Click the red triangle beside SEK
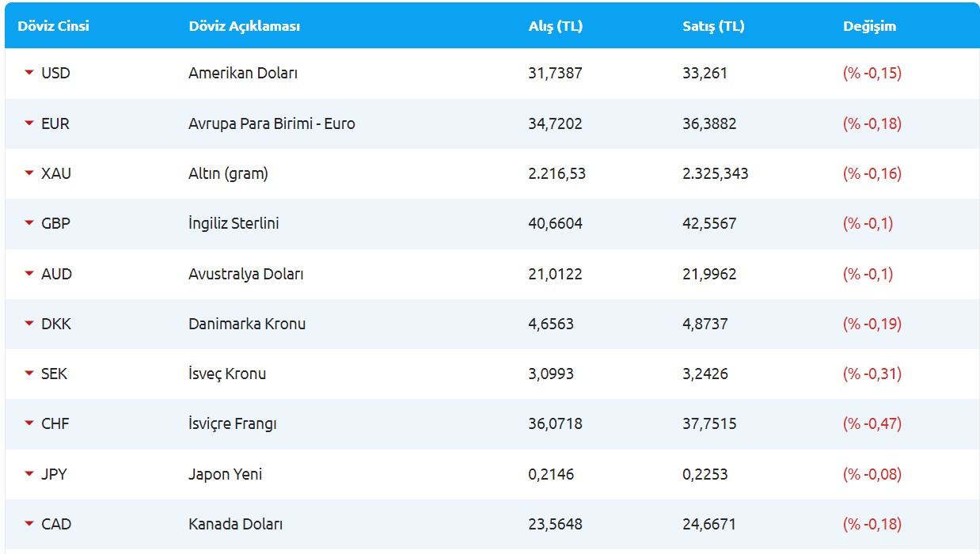 coord(29,374)
